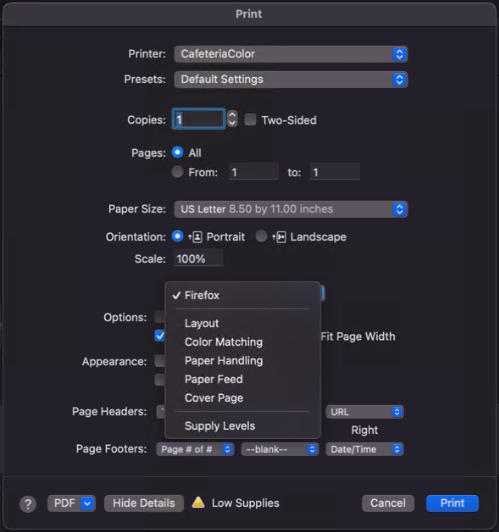Screen dimensions: 499x532
Task: Select the From pages radio button
Action: pyautogui.click(x=177, y=172)
